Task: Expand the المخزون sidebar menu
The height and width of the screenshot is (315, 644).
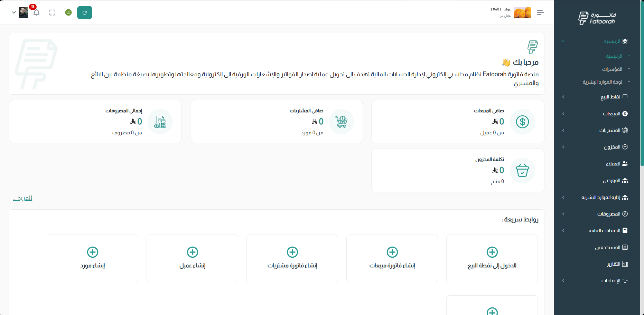Action: click(612, 147)
